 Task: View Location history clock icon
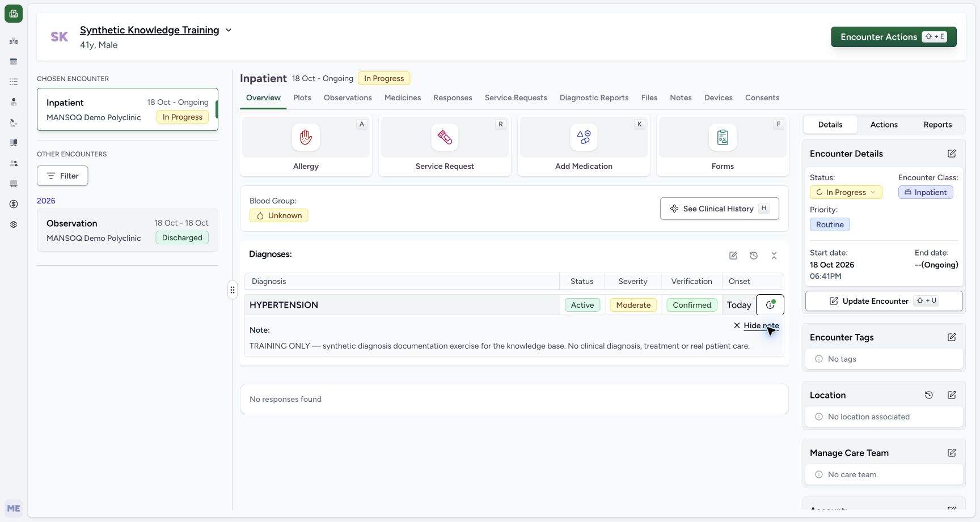929,395
